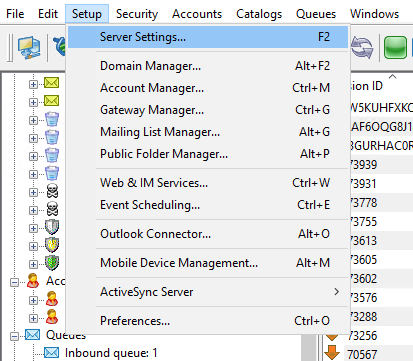
Task: Open the Outlook Connector settings
Action: click(208, 234)
